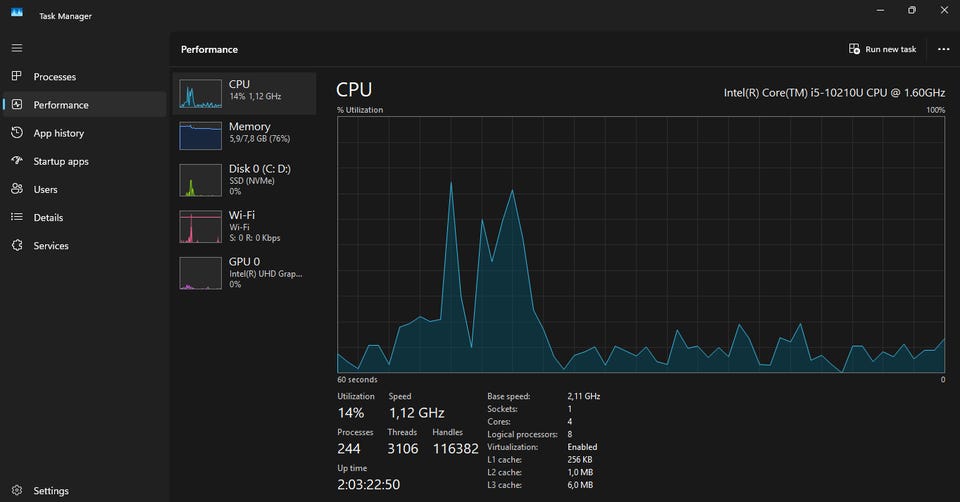Viewport: 960px width, 502px height.
Task: Select the Disk 0 (C: D:) label
Action: point(260,168)
